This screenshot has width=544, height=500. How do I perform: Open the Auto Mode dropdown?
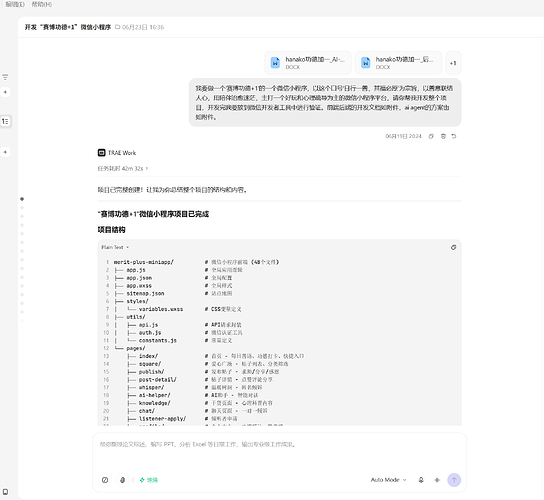(388, 480)
